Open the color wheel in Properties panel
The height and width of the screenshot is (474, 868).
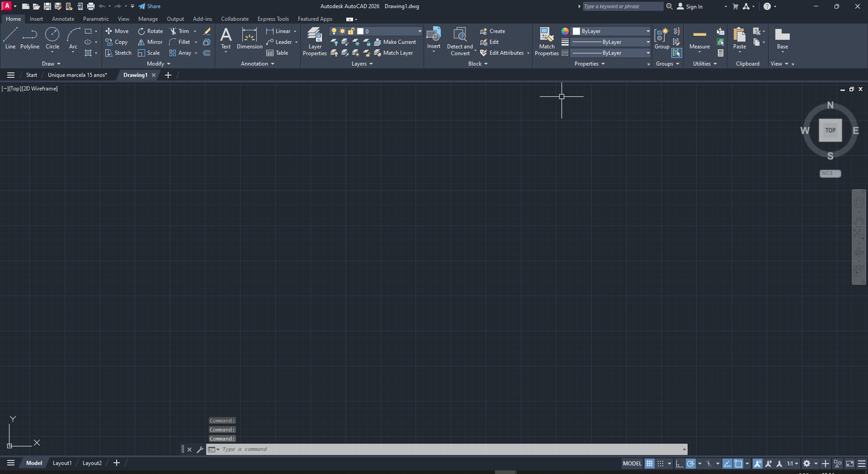(x=565, y=31)
